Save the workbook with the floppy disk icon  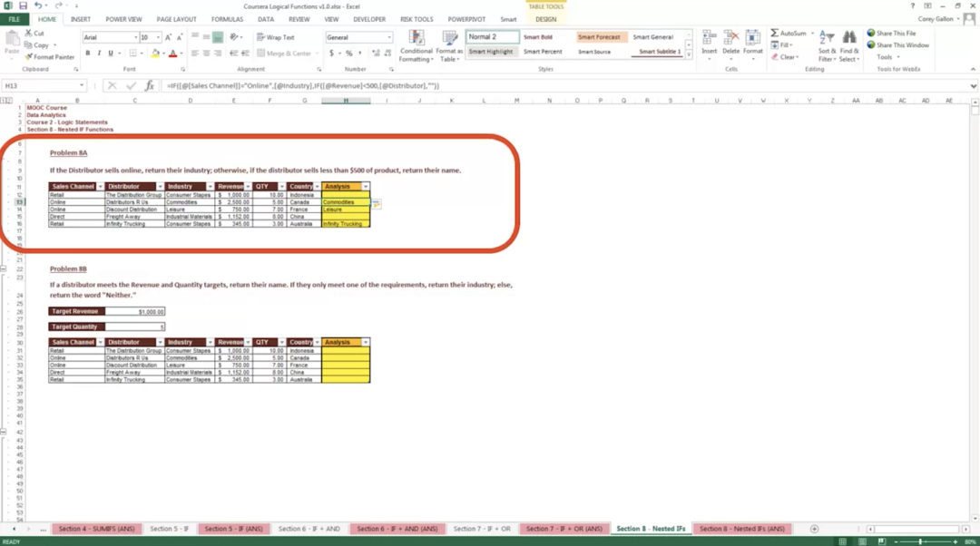[x=23, y=5]
